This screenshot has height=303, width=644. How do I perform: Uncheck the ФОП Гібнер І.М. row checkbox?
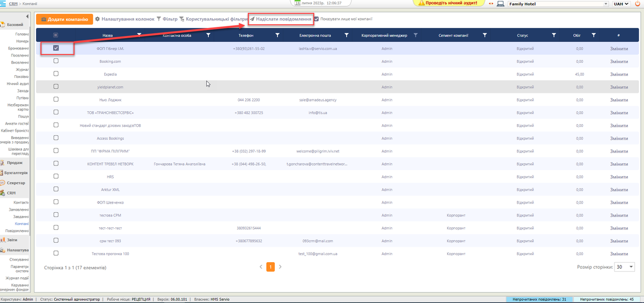56,48
